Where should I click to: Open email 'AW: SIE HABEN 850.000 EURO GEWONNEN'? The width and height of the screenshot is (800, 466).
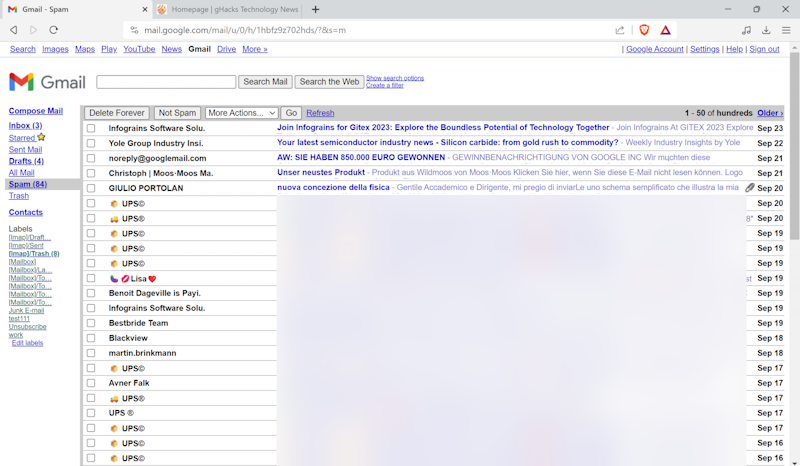click(x=361, y=158)
